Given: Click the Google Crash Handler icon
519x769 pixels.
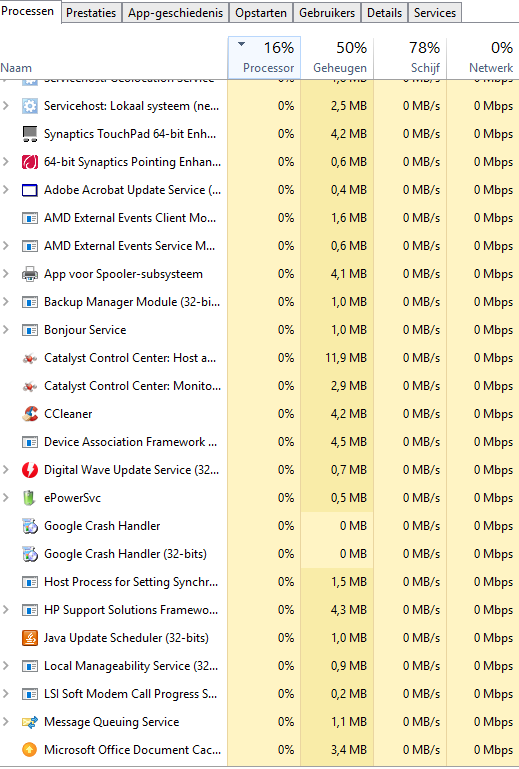Looking at the screenshot, I should point(30,526).
